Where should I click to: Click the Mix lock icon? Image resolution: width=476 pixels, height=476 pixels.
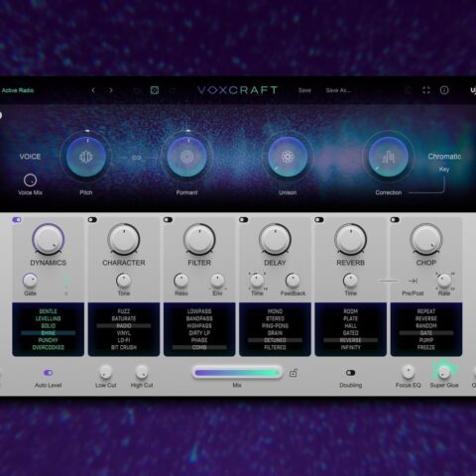click(294, 373)
